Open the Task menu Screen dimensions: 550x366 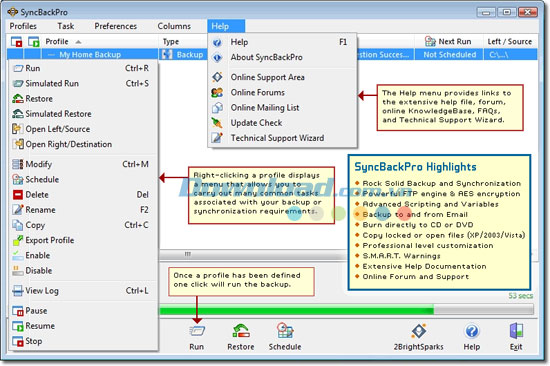tap(66, 26)
